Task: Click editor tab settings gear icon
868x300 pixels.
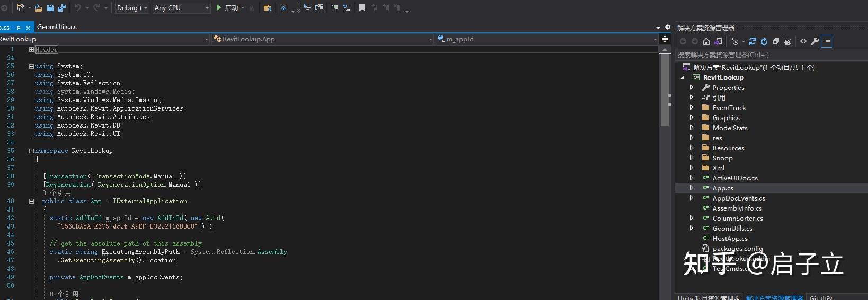Action: [667, 27]
